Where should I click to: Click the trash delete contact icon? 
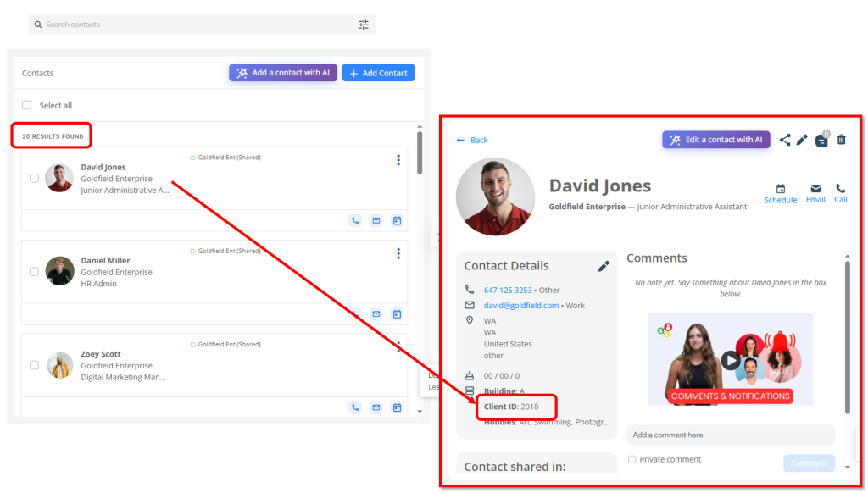(x=841, y=140)
